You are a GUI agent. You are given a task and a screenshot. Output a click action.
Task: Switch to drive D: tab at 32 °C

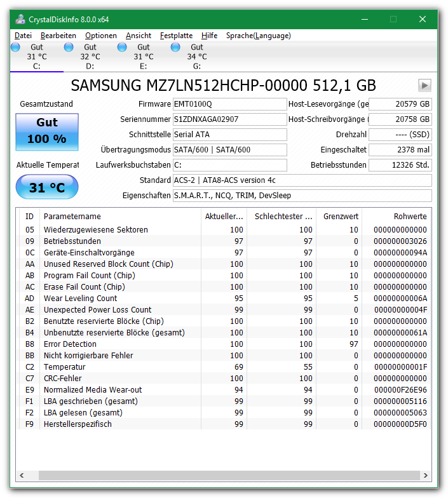point(90,57)
